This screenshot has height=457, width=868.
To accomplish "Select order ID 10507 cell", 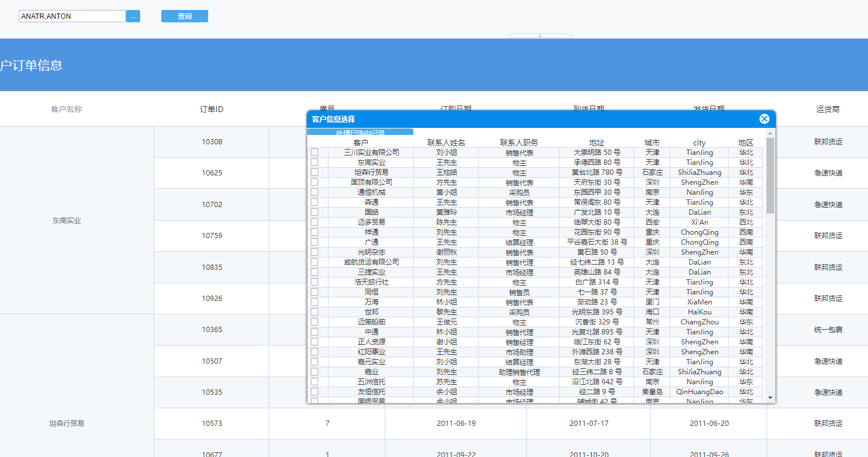I will click(x=212, y=361).
